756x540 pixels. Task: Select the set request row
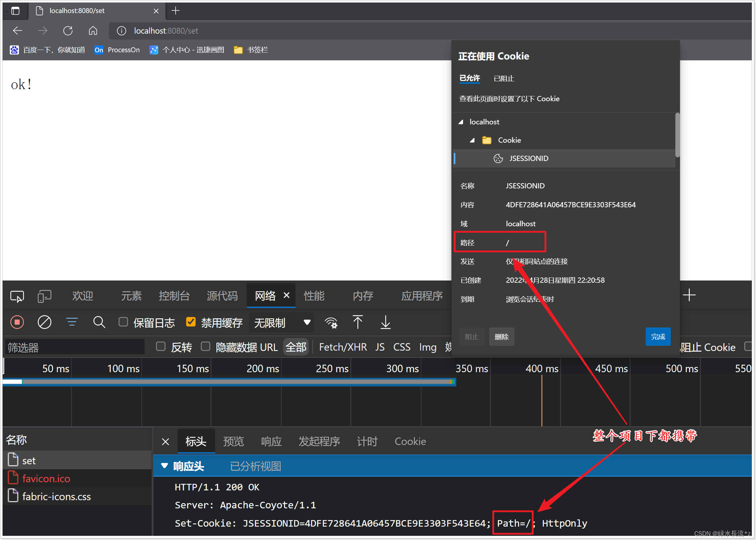click(77, 461)
